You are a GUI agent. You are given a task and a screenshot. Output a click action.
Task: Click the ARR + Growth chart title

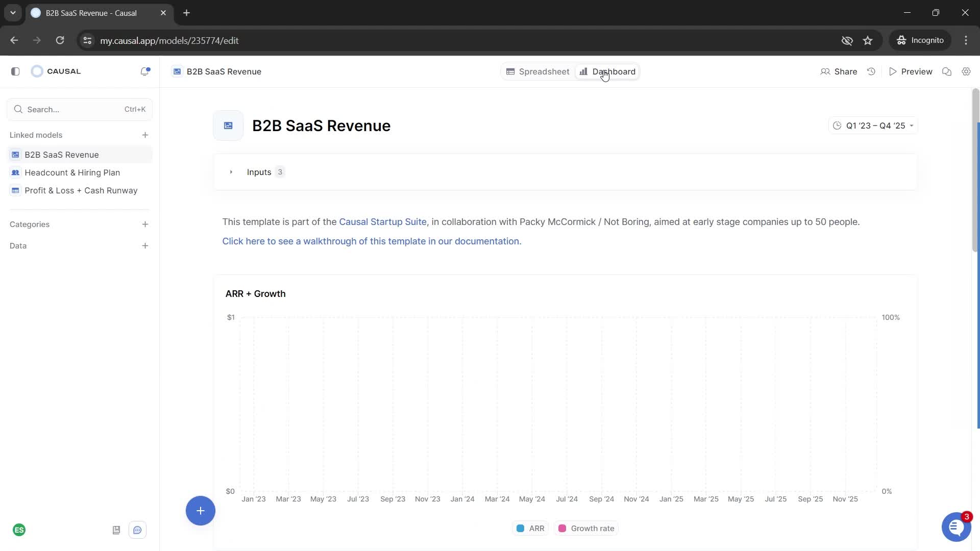pos(255,294)
